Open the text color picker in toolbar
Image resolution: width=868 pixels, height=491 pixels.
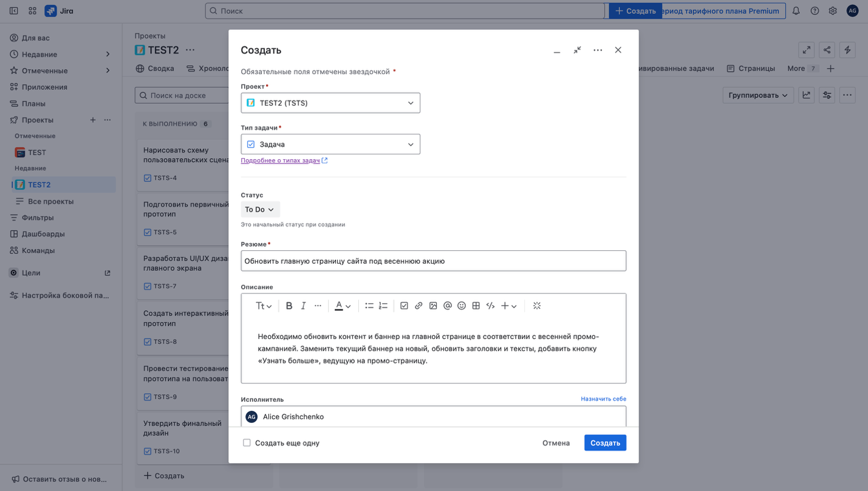[343, 306]
